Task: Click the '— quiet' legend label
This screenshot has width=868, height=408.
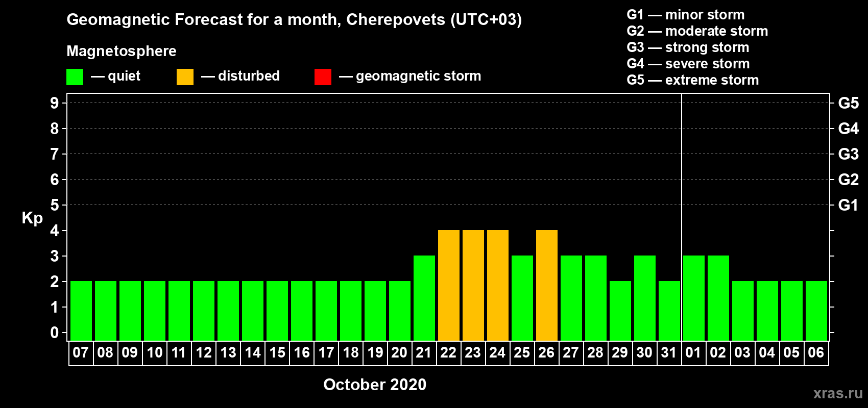Action: pos(115,76)
